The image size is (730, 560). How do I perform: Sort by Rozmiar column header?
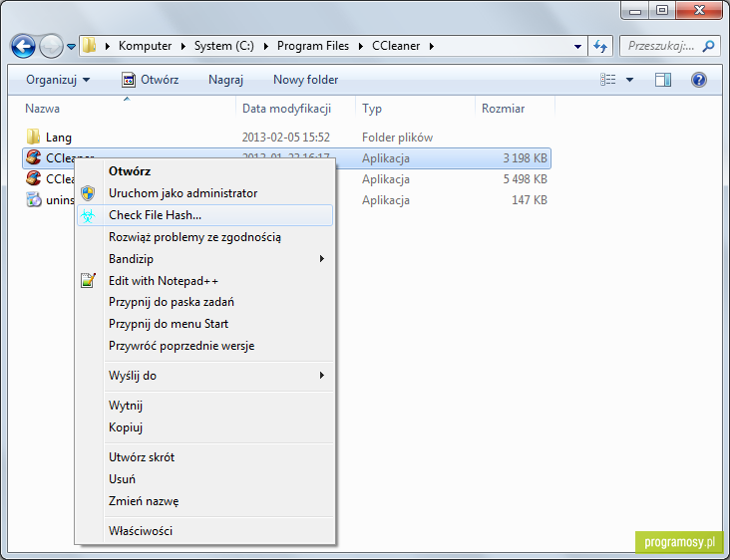click(503, 109)
